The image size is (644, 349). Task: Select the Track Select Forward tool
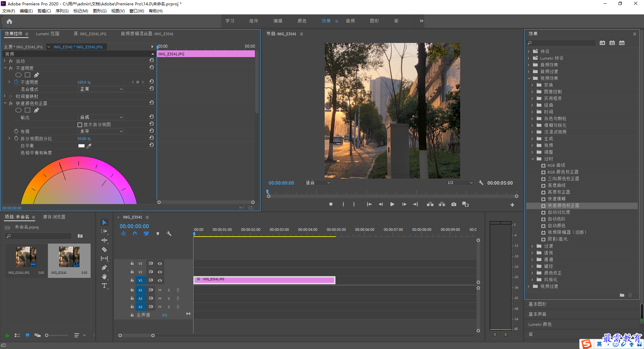pyautogui.click(x=104, y=231)
